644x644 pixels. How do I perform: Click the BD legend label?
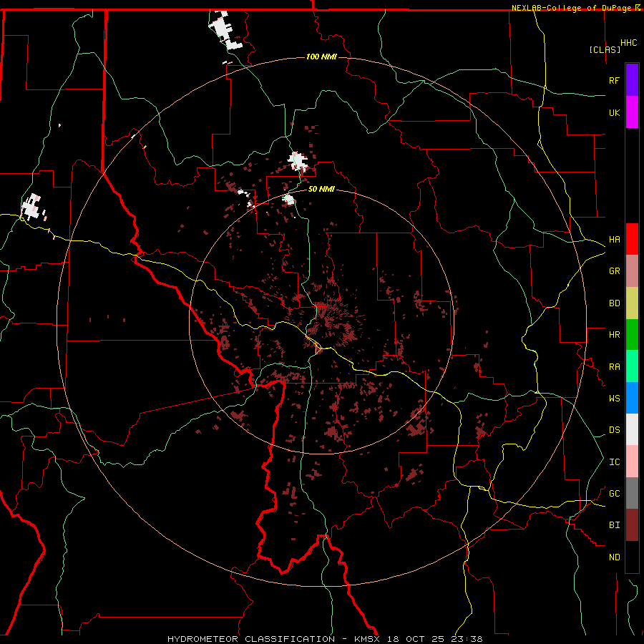(615, 303)
